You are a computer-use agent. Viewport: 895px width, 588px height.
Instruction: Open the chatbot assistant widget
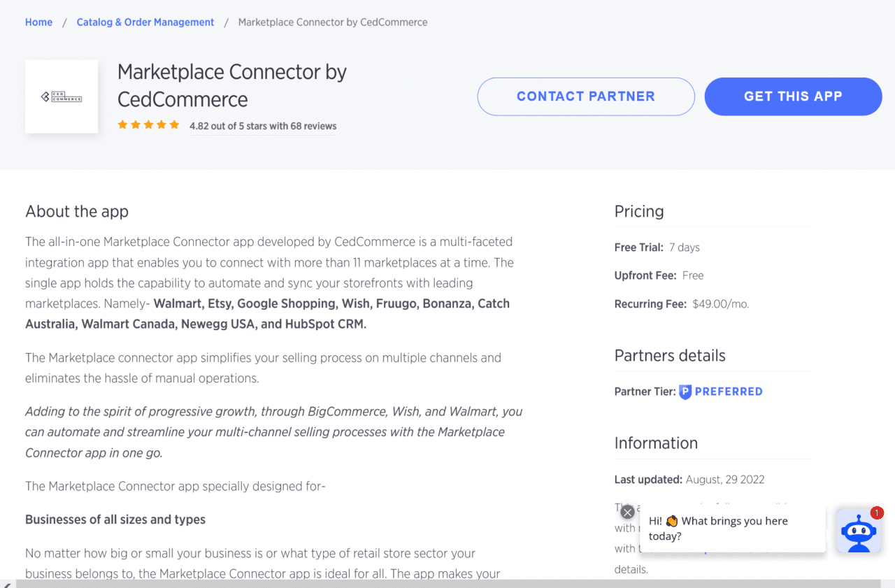click(859, 532)
